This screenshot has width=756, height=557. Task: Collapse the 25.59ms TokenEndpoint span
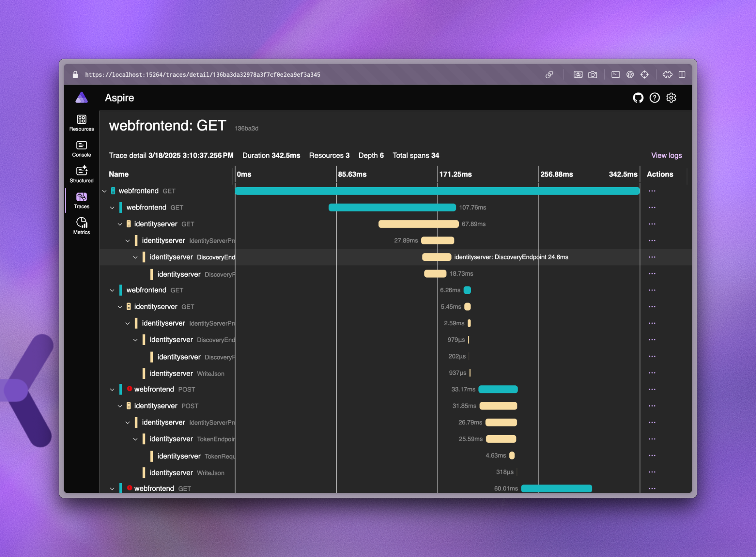coord(135,439)
